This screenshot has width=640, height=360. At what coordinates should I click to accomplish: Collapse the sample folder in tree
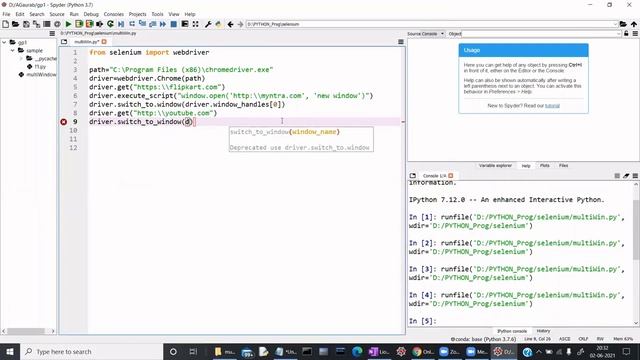pos(12,50)
